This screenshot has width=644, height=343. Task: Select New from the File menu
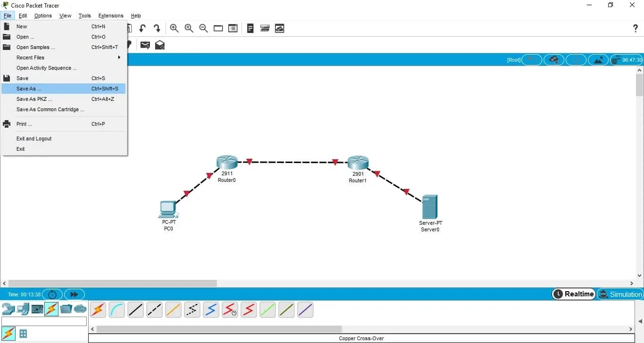coord(63,26)
